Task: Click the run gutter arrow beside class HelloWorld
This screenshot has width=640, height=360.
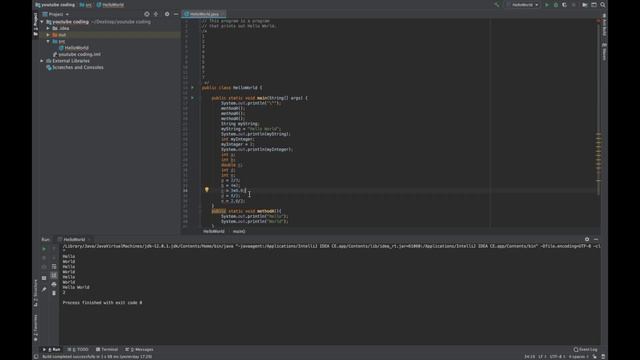Action: point(192,87)
